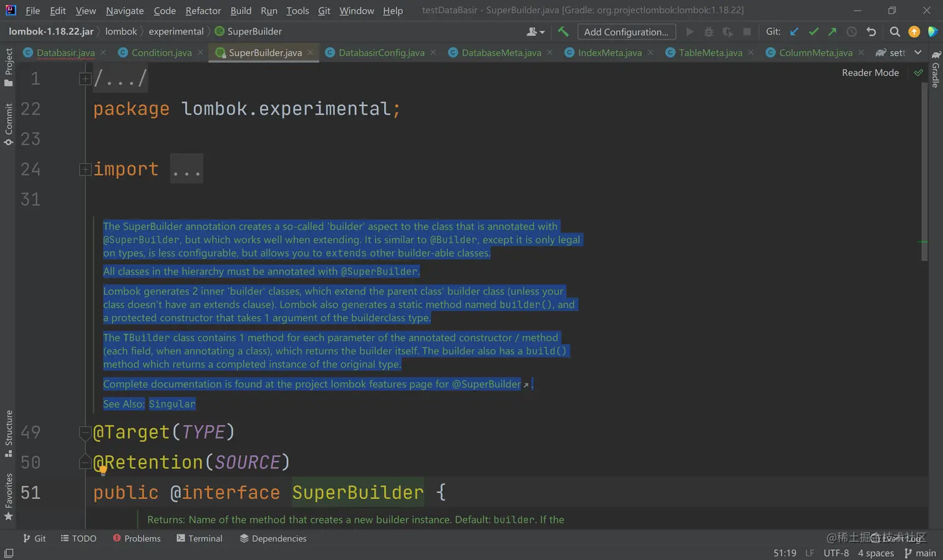Click the fold marker at @Retention line
The height and width of the screenshot is (560, 943).
(x=85, y=462)
